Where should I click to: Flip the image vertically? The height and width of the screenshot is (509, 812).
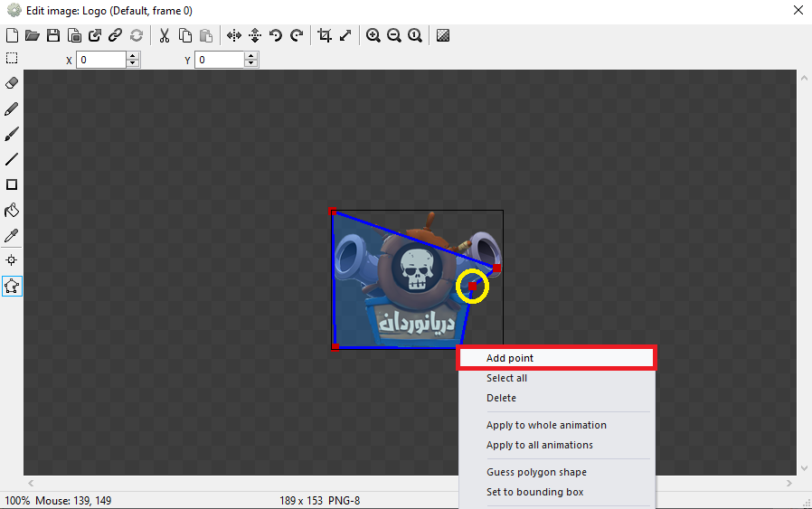click(255, 35)
